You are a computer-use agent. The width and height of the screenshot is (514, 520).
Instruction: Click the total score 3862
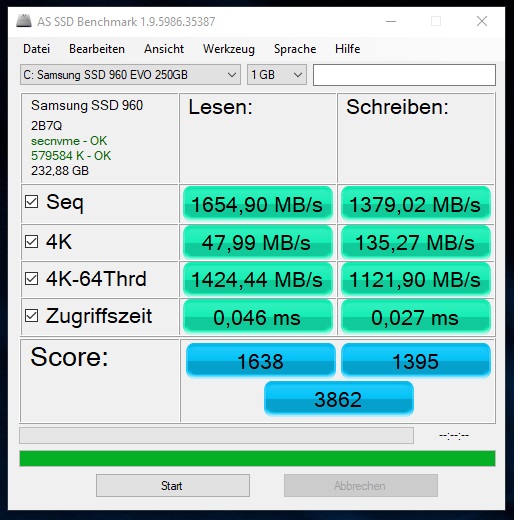pos(339,399)
